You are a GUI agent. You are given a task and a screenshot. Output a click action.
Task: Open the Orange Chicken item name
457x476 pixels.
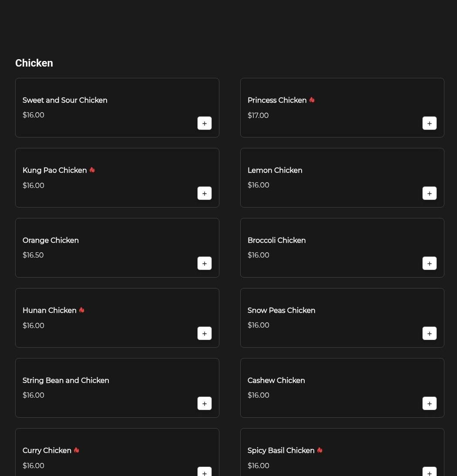[50, 241]
